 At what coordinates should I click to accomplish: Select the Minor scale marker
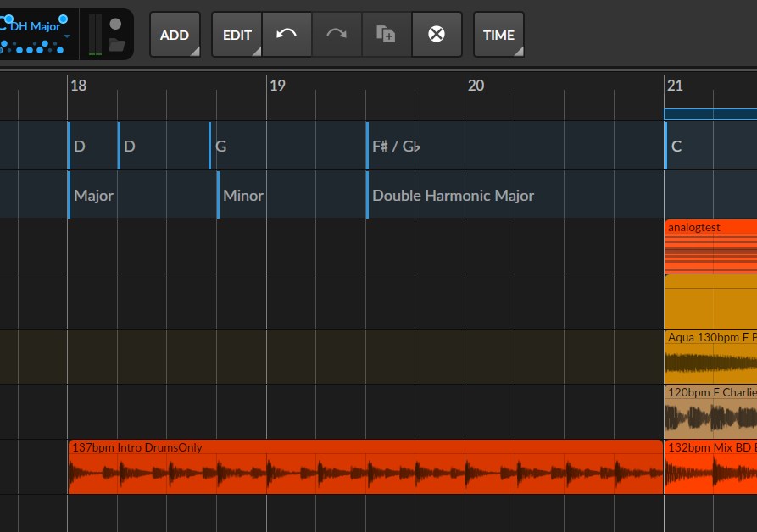(243, 196)
